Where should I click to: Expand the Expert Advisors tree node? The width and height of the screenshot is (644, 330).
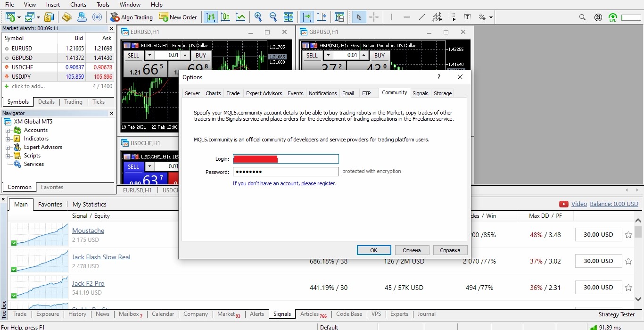coord(8,148)
